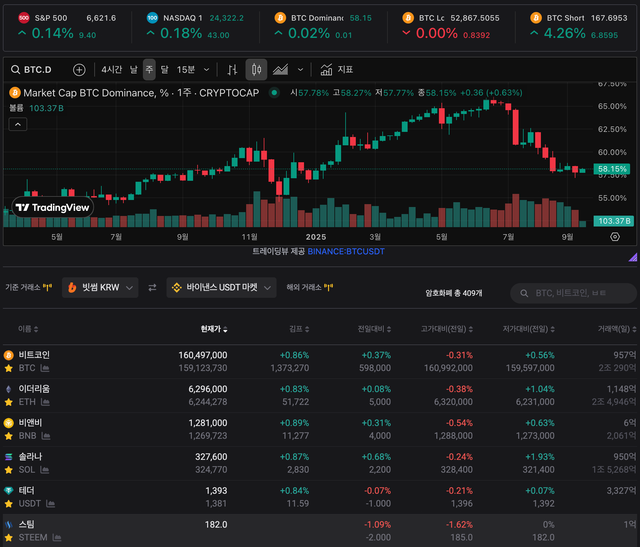Select the bar chart style icon

(x=232, y=70)
